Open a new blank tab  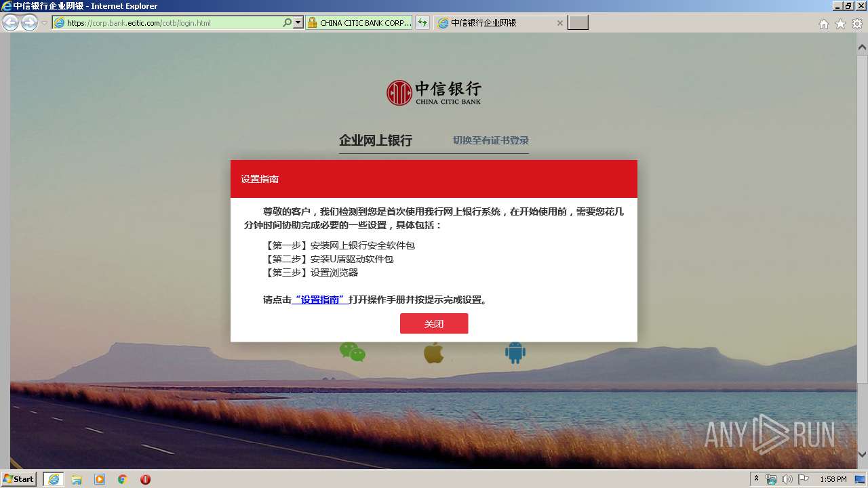[578, 23]
